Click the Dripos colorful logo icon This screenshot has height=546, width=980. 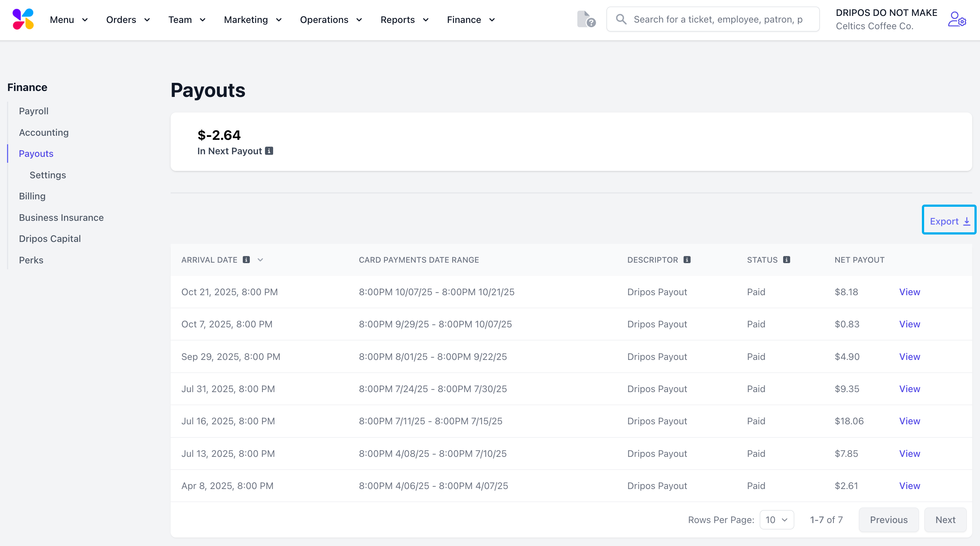pos(23,19)
